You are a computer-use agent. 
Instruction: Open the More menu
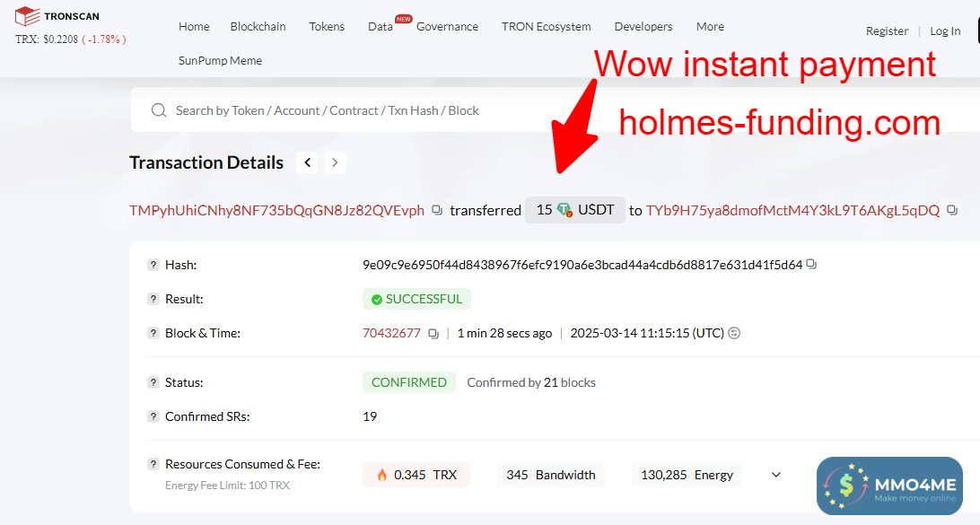[710, 26]
